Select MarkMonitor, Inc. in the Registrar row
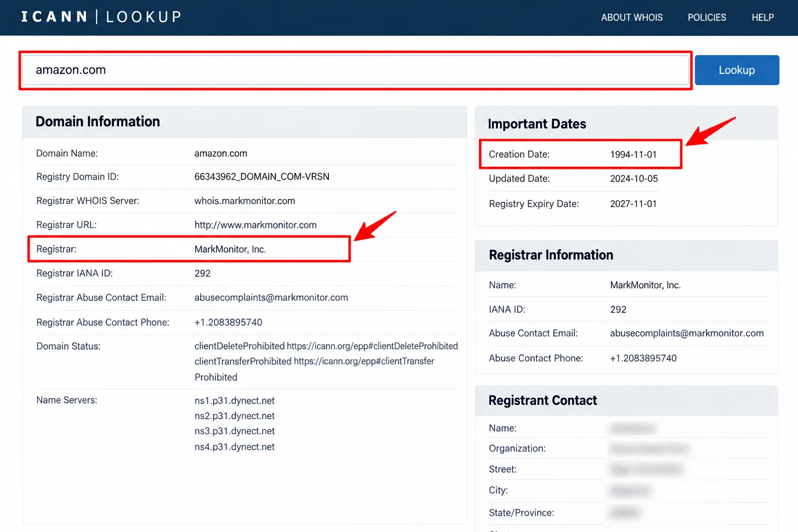This screenshot has width=798, height=532. pyautogui.click(x=230, y=249)
